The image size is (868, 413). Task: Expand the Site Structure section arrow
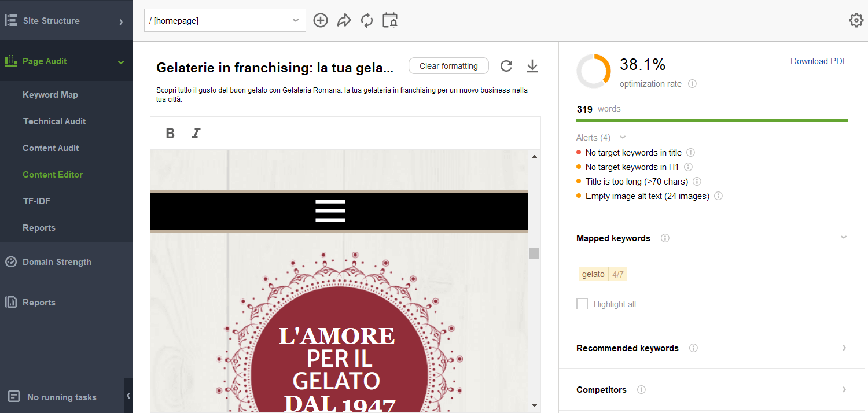121,22
